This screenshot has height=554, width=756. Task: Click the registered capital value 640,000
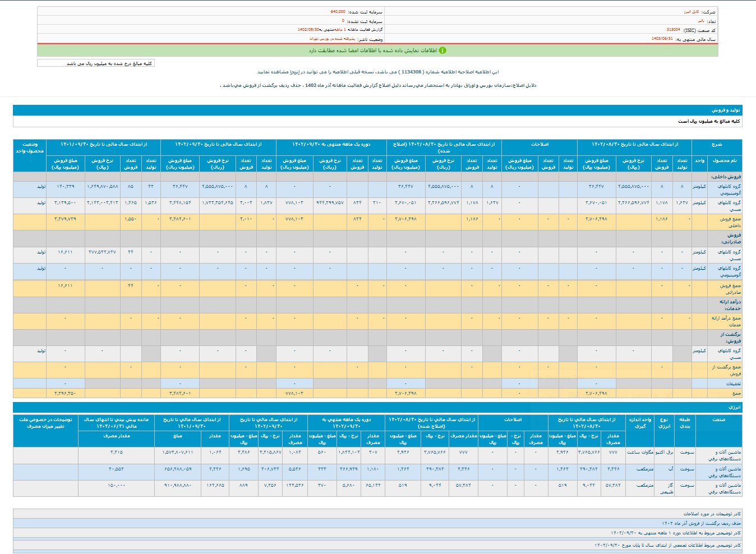pos(338,12)
